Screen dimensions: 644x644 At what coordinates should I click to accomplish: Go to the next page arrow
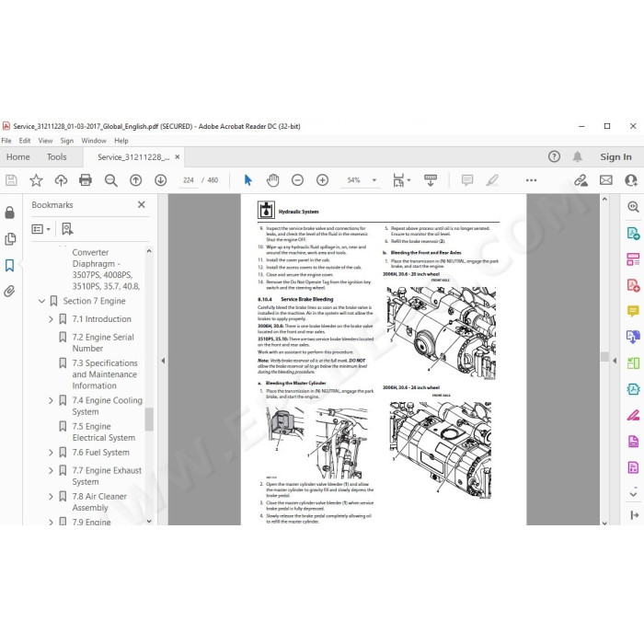point(161,180)
